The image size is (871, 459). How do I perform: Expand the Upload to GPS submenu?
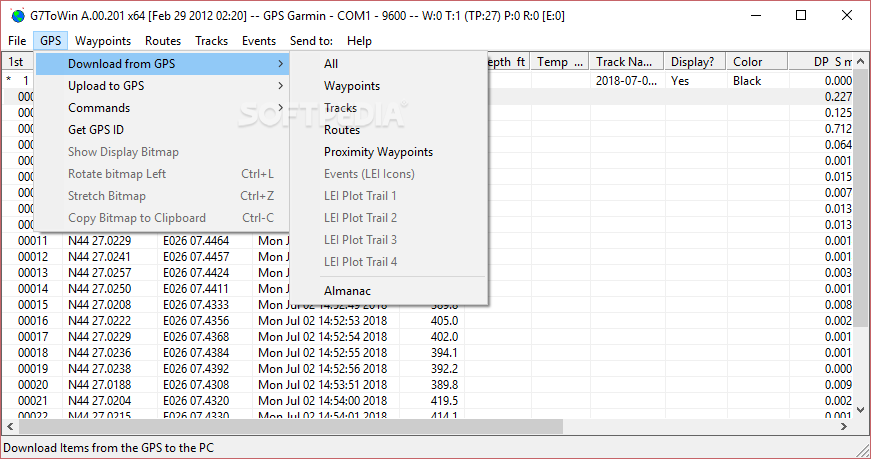point(162,86)
